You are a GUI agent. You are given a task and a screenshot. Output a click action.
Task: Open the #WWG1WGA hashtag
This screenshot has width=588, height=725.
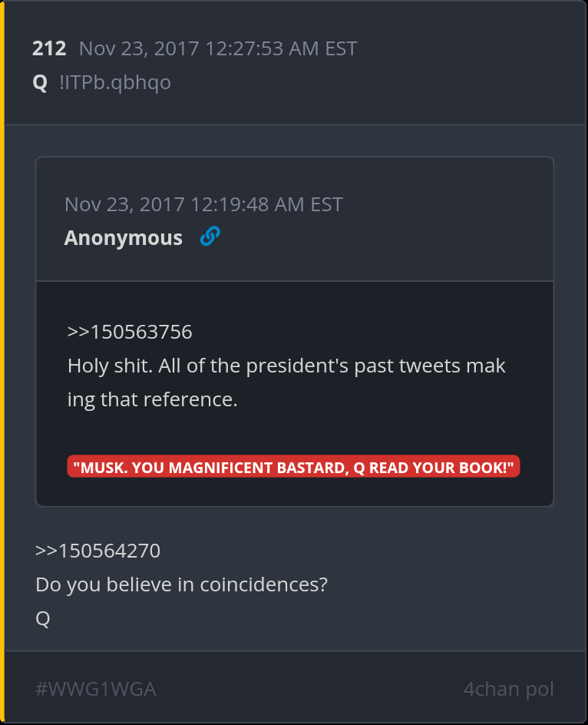pyautogui.click(x=96, y=689)
